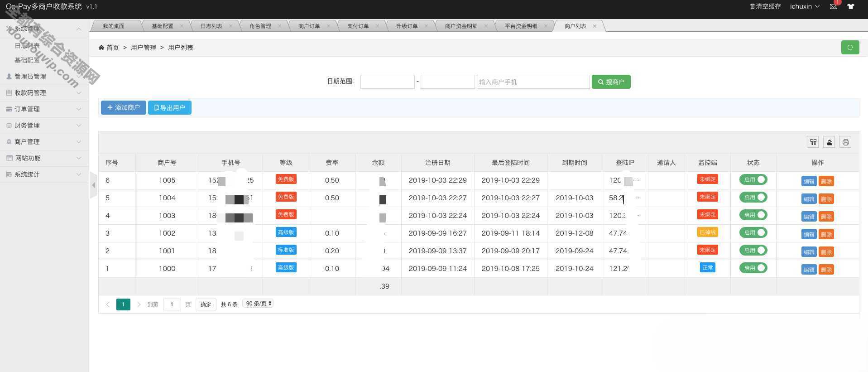Switch to the 支付订单 tab
The width and height of the screenshot is (868, 372).
coord(358,26)
